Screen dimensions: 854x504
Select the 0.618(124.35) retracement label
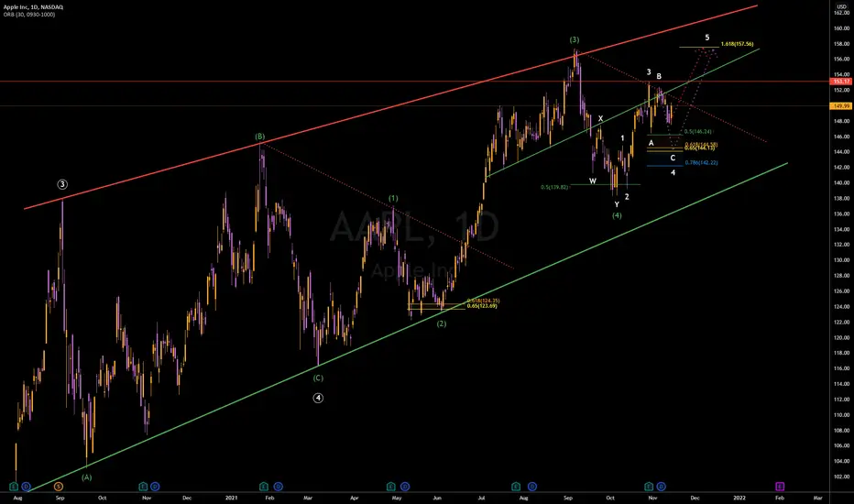(x=483, y=301)
